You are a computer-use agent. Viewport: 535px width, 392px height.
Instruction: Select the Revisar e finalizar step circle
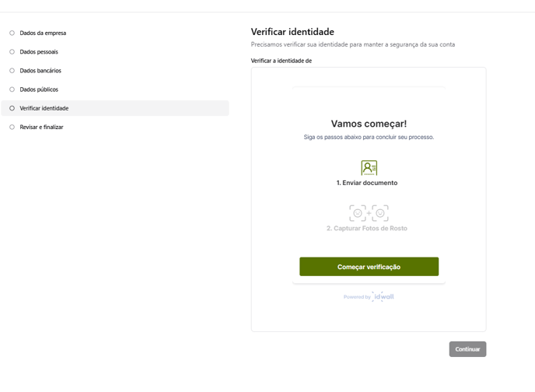point(12,127)
